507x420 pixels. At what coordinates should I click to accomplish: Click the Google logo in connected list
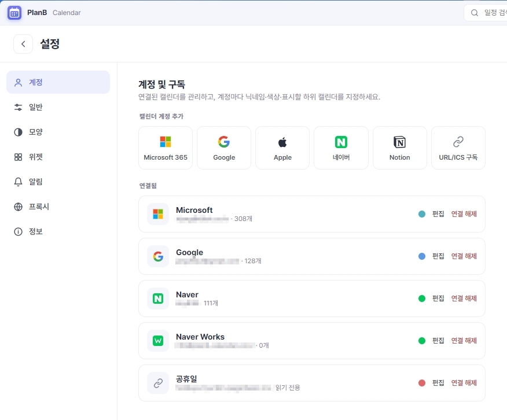point(158,256)
